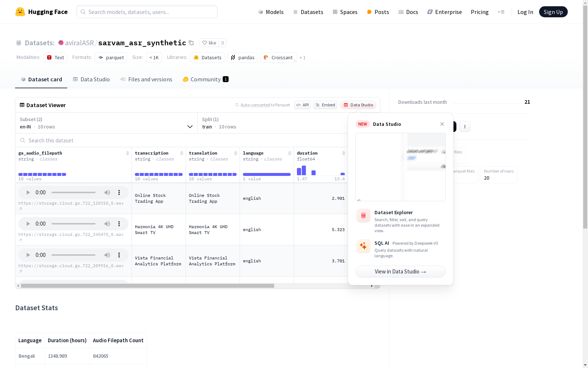
Task: Click the Sign Up button
Action: click(x=553, y=12)
